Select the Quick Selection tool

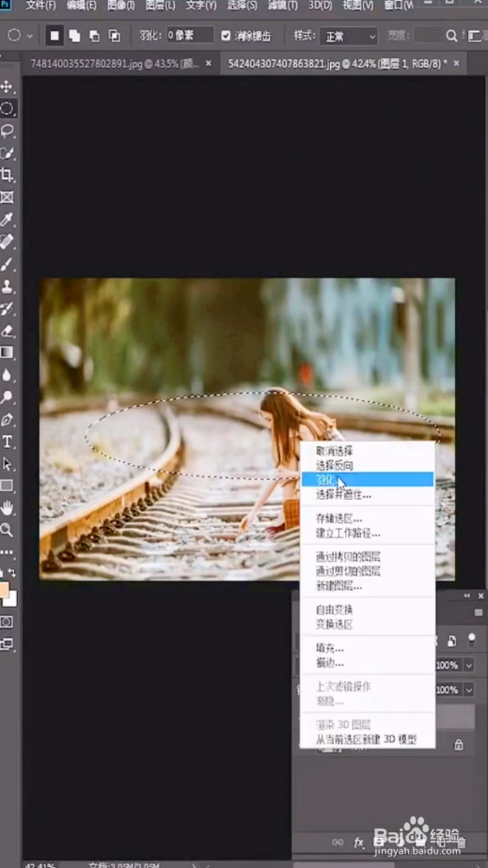tap(7, 153)
